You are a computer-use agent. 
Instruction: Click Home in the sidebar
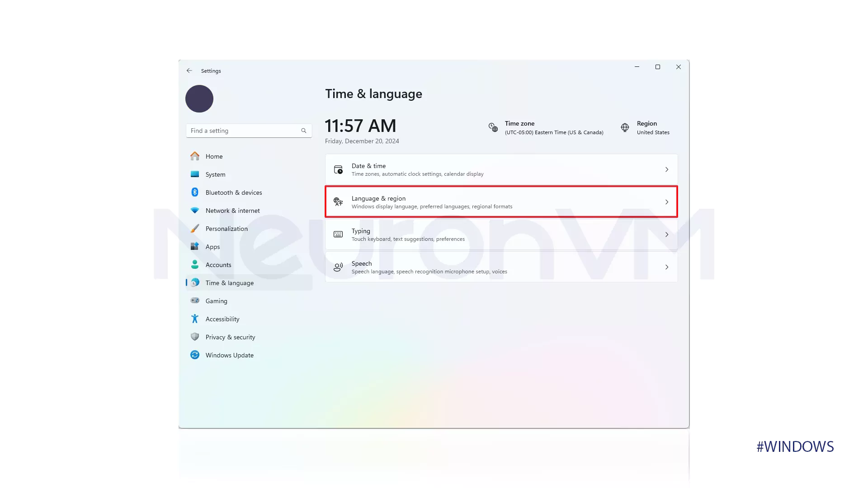[213, 155]
